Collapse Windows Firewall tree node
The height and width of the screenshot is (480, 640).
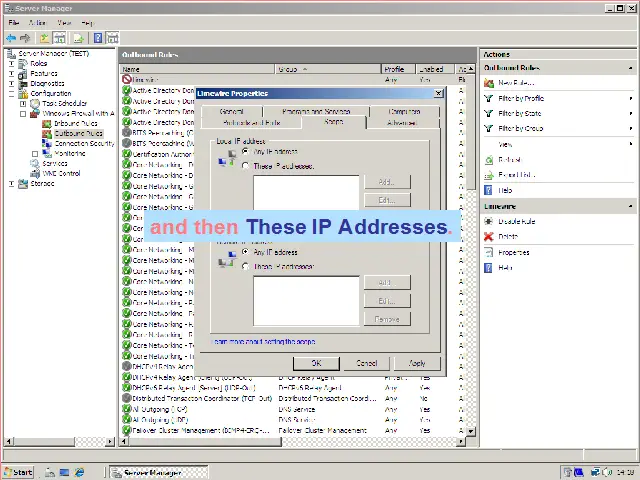click(23, 114)
